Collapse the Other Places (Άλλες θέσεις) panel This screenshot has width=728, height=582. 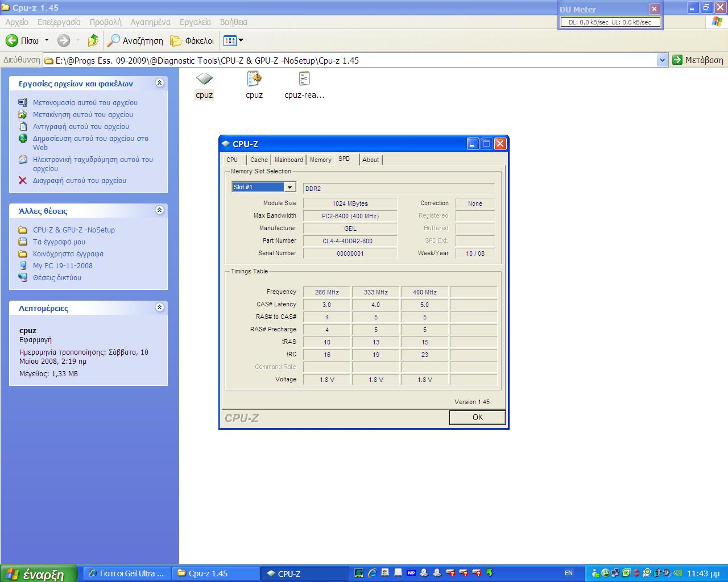point(160,210)
